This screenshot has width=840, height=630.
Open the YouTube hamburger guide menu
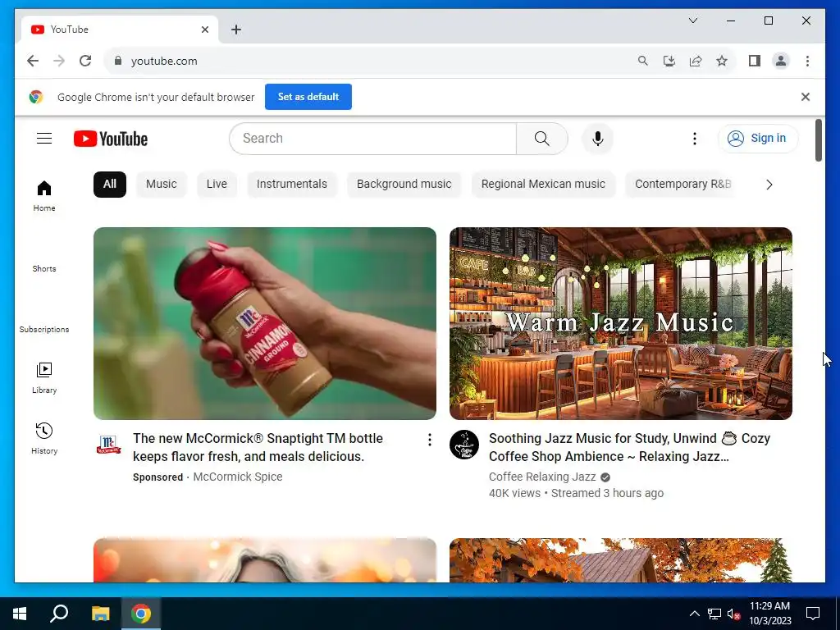coord(44,138)
